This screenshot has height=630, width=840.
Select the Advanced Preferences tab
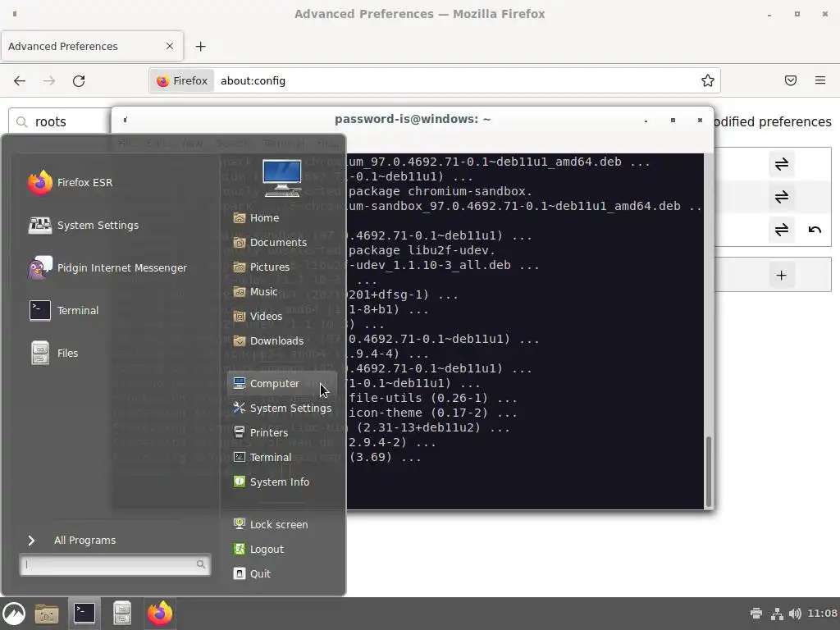click(x=92, y=47)
